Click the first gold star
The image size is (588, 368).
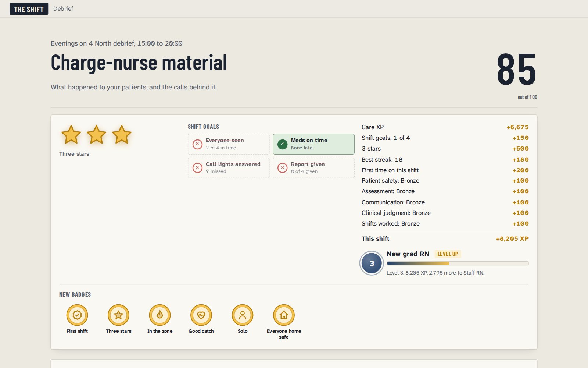(x=71, y=135)
